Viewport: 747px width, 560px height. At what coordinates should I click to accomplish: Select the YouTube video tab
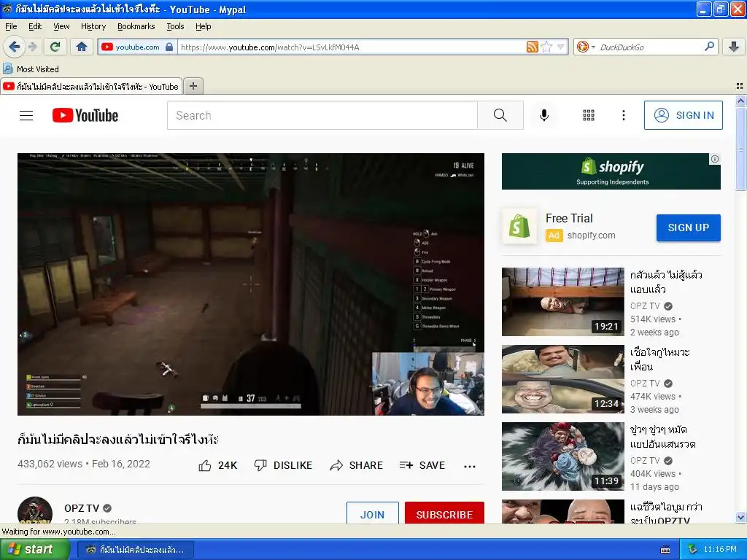(x=91, y=86)
